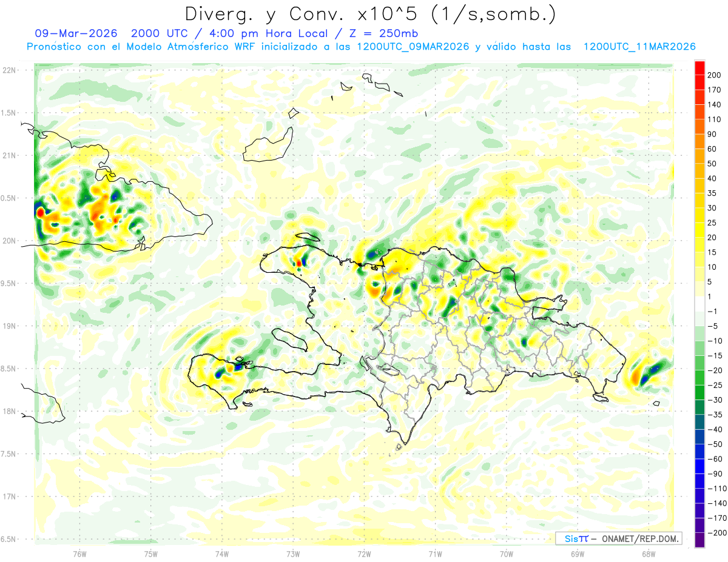Click the '18N' latitude label
Viewport: 728px width, 562px height.
[x=9, y=412]
